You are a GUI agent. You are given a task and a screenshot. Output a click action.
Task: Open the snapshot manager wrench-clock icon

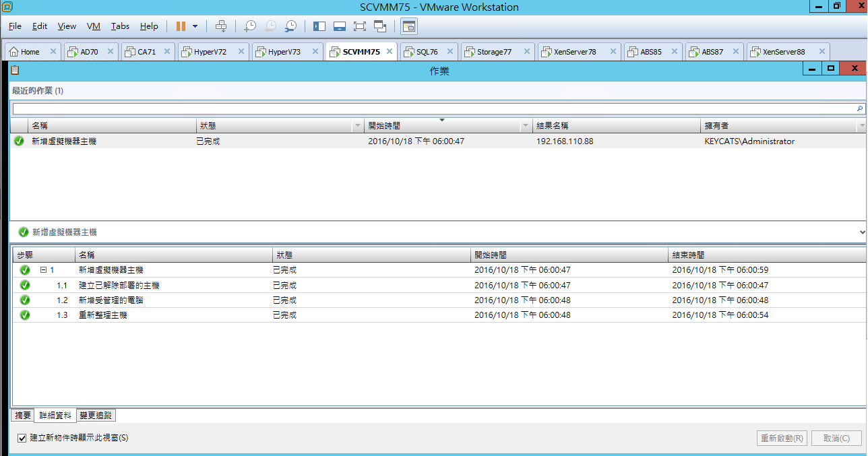pos(290,26)
